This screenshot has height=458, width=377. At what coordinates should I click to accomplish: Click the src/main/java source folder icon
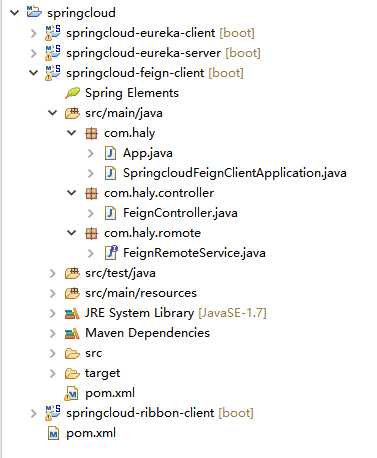[x=72, y=113]
